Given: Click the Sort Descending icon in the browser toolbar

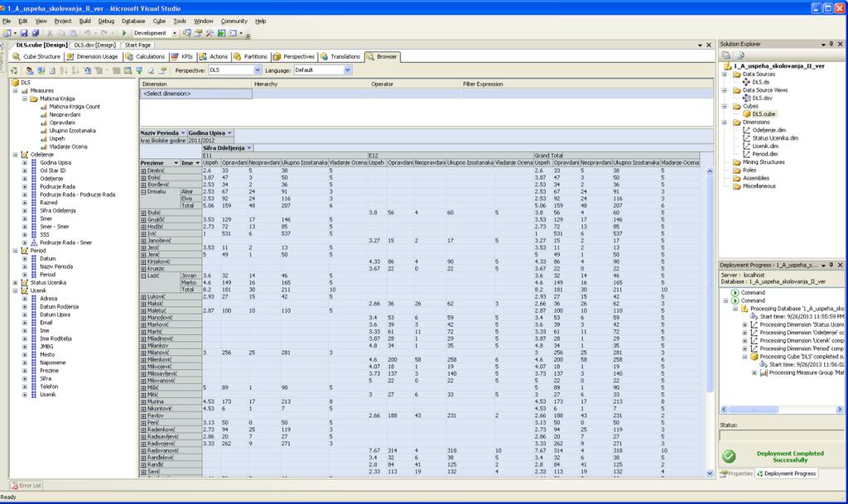Looking at the screenshot, I should [75, 70].
